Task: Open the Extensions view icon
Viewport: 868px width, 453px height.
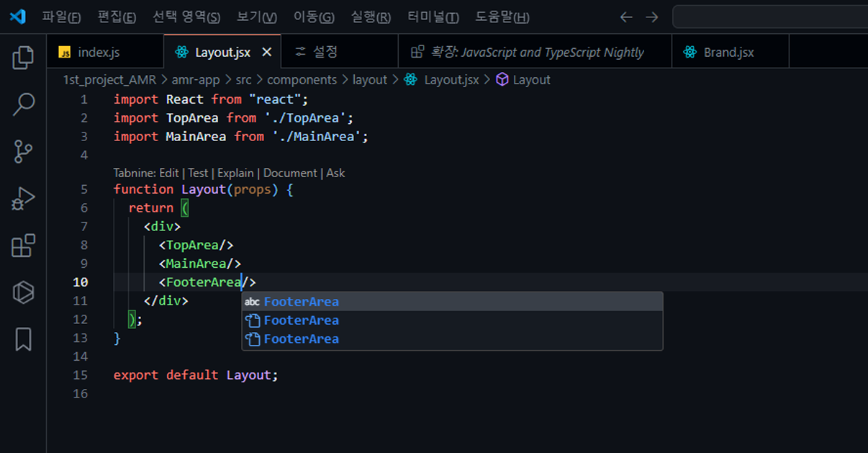Action: point(23,246)
